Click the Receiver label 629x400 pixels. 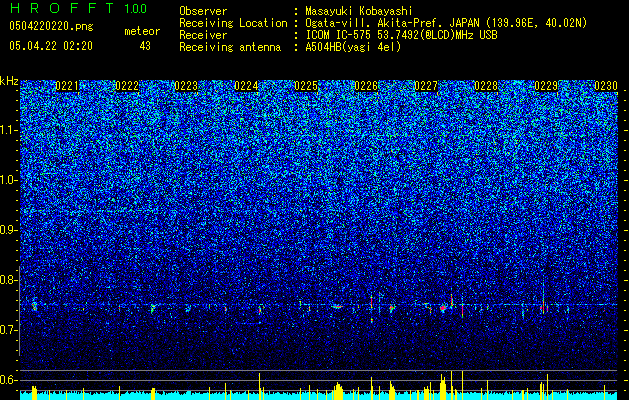tap(203, 35)
